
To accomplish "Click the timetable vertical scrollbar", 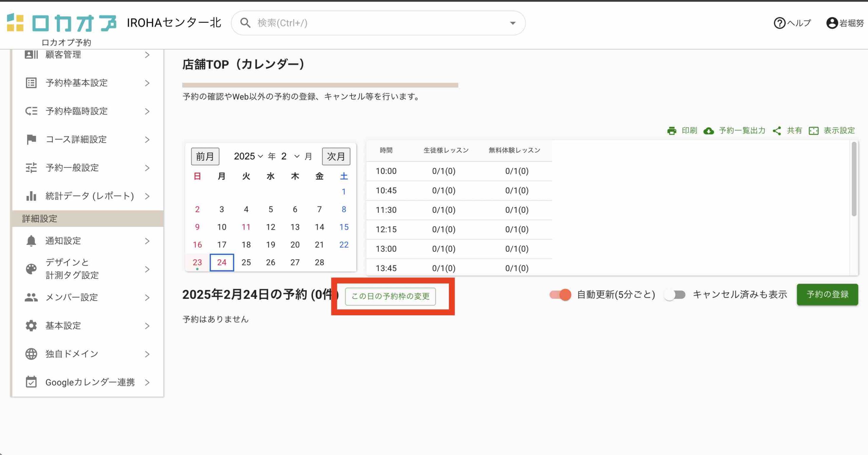I will coord(853,180).
